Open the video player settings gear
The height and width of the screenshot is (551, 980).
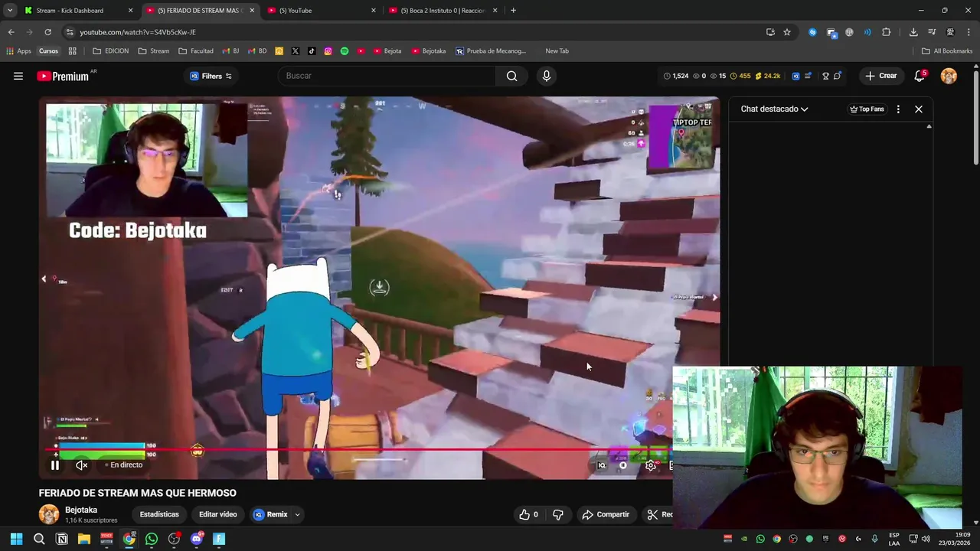(x=650, y=465)
